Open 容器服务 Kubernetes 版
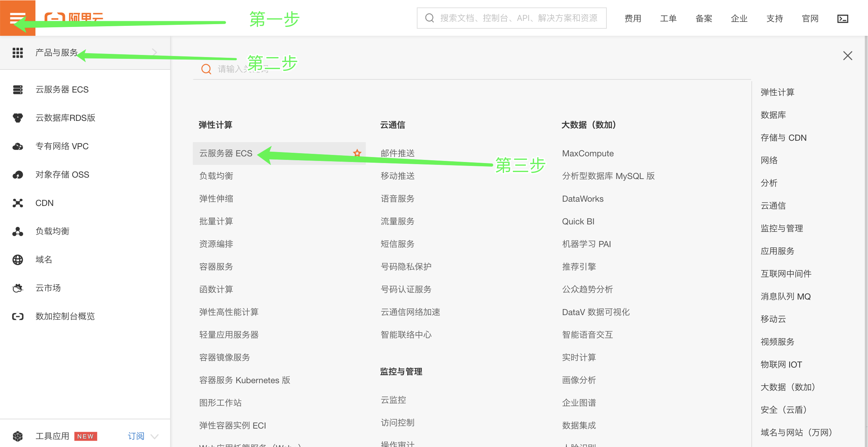The height and width of the screenshot is (447, 868). tap(245, 380)
